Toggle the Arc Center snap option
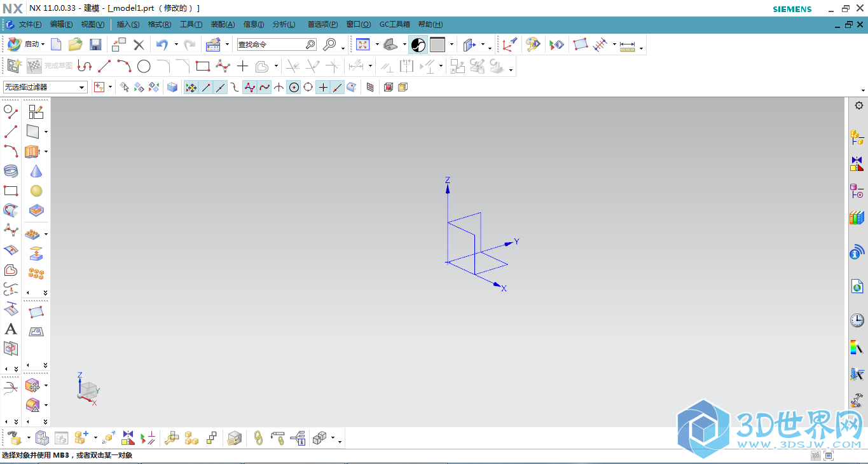 click(294, 87)
